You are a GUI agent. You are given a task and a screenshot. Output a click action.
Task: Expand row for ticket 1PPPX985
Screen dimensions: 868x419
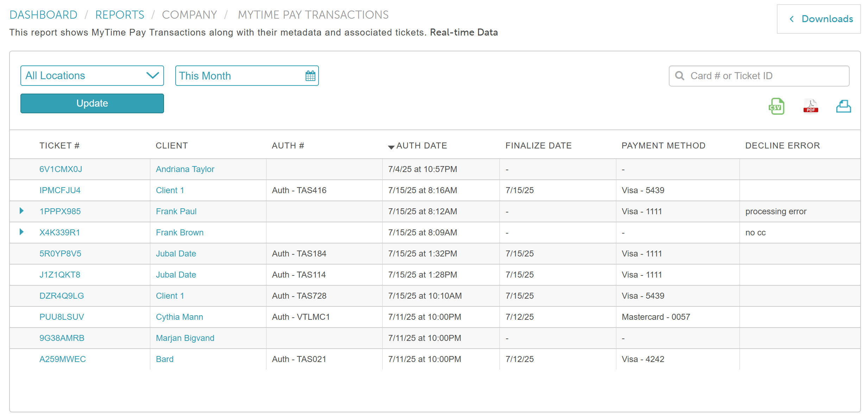[21, 211]
